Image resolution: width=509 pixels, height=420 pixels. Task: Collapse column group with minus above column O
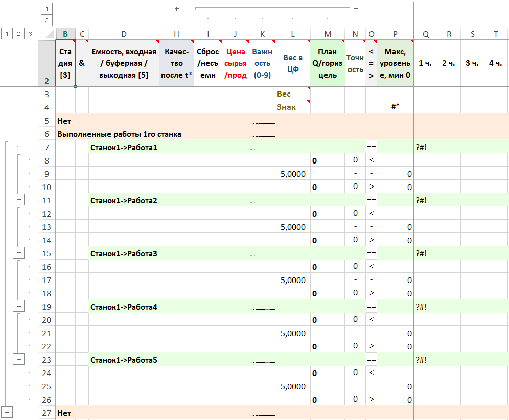tap(356, 8)
